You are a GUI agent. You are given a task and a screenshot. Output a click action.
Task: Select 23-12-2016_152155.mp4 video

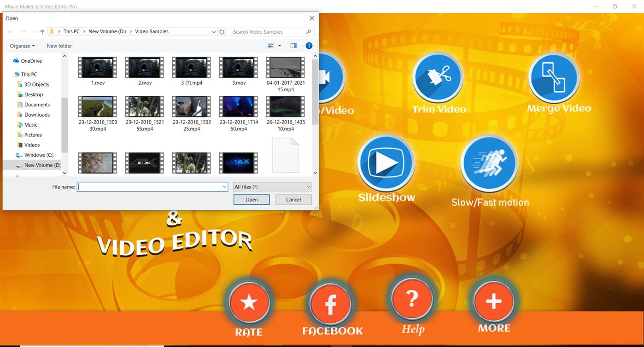[145, 114]
